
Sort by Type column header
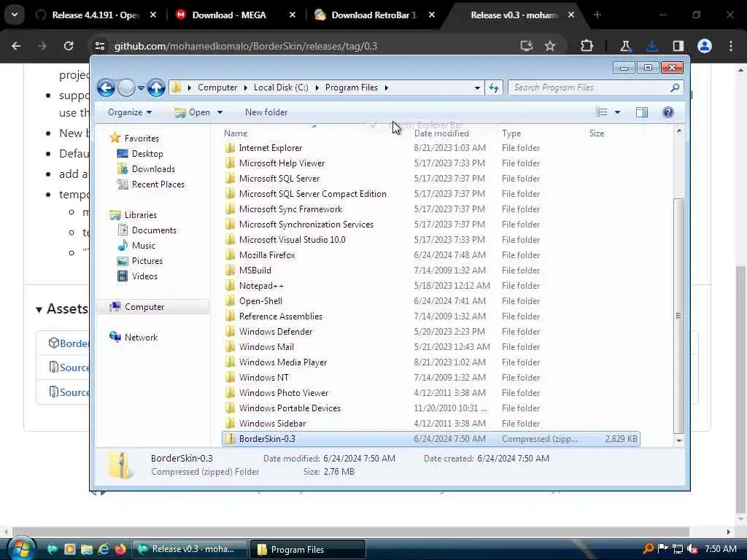(x=511, y=134)
